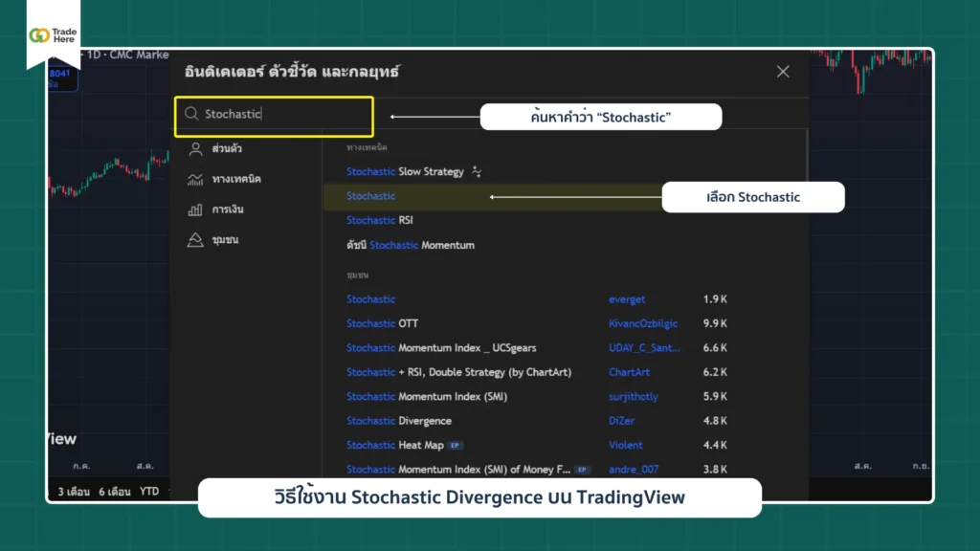Image resolution: width=980 pixels, height=551 pixels.
Task: Select Stochastic Slow Strategy
Action: point(405,172)
